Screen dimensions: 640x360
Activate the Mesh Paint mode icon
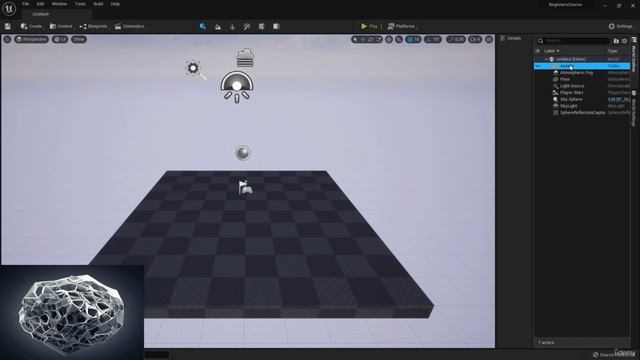(x=247, y=27)
